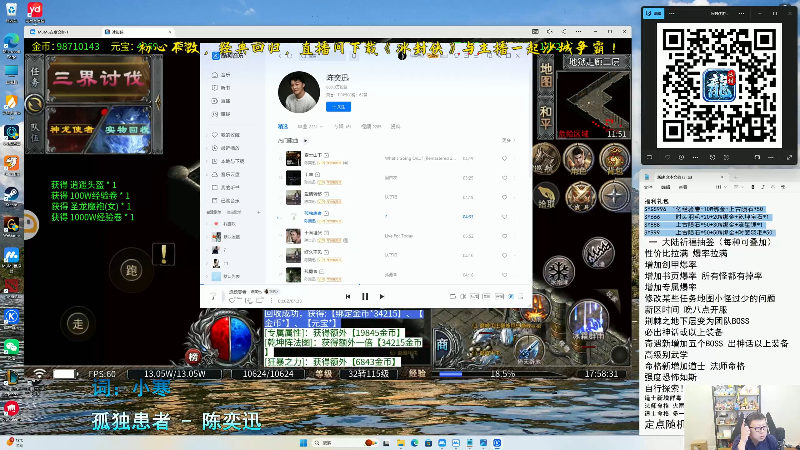800x450 pixels.
Task: Click the four-pointed star compass icon
Action: pyautogui.click(x=614, y=195)
